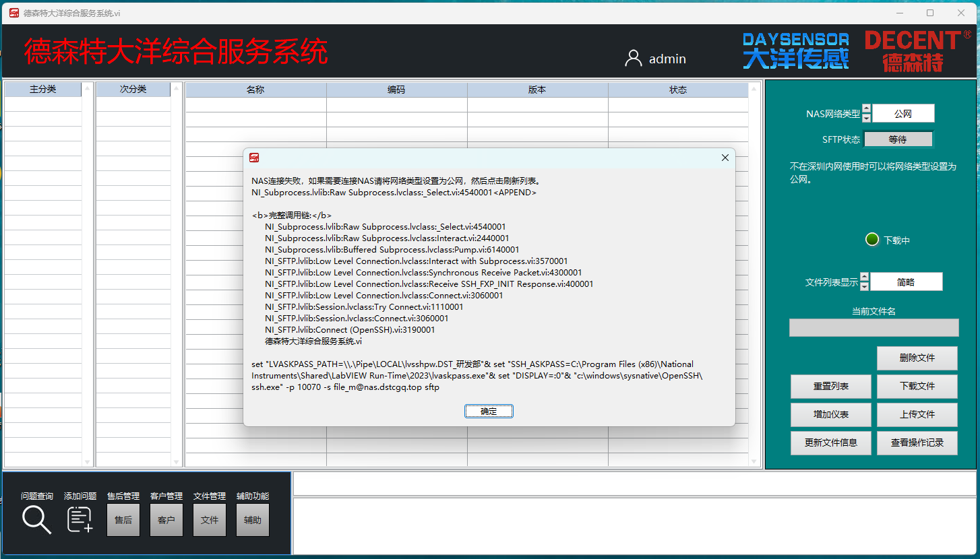
Task: Click the 增加仪表 button
Action: point(831,415)
